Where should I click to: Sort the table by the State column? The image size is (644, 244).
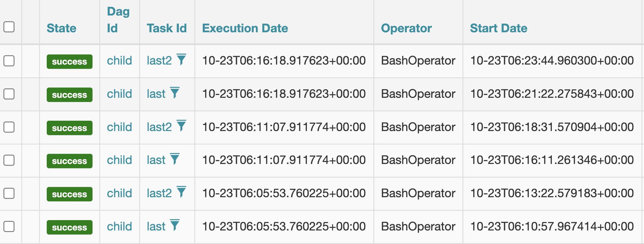62,28
